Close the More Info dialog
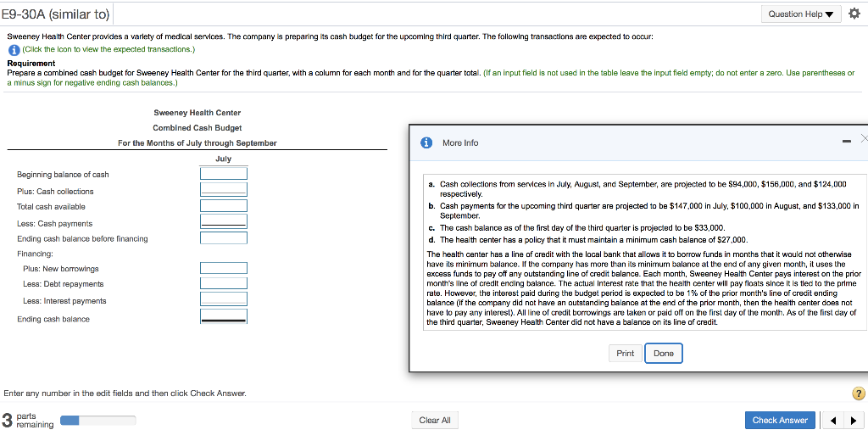This screenshot has width=868, height=441. [x=863, y=137]
